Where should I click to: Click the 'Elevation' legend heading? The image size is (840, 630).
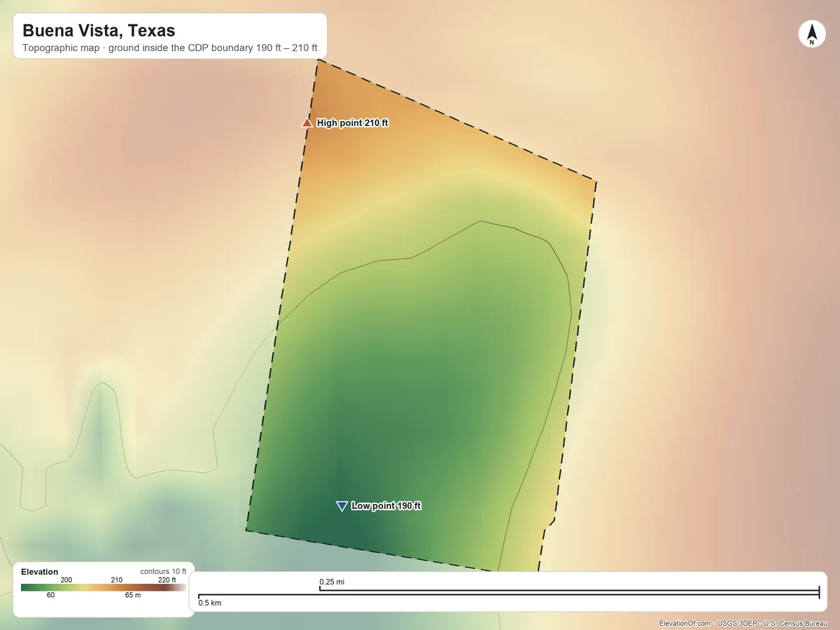coord(40,572)
